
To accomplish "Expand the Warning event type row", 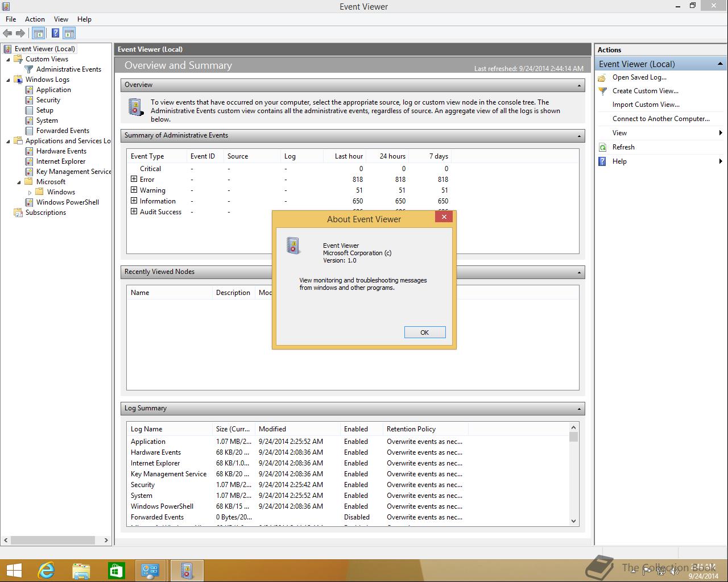I will (134, 190).
